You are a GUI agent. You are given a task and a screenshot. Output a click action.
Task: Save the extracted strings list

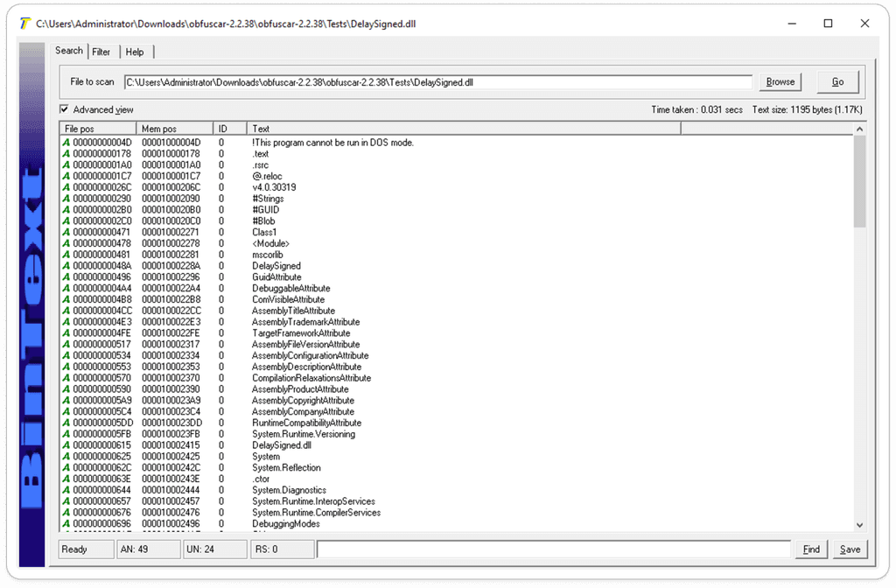click(848, 549)
